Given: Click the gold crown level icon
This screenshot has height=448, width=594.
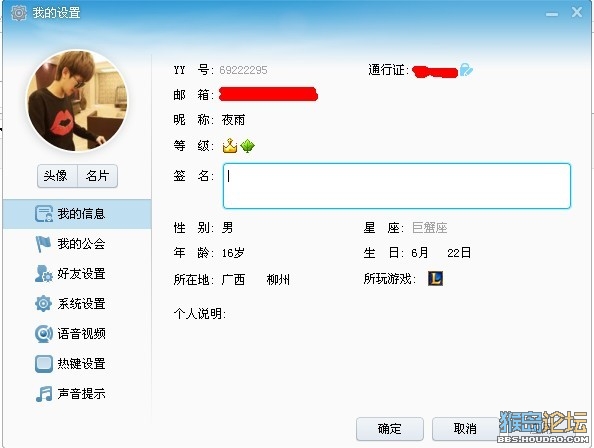Looking at the screenshot, I should (x=230, y=146).
